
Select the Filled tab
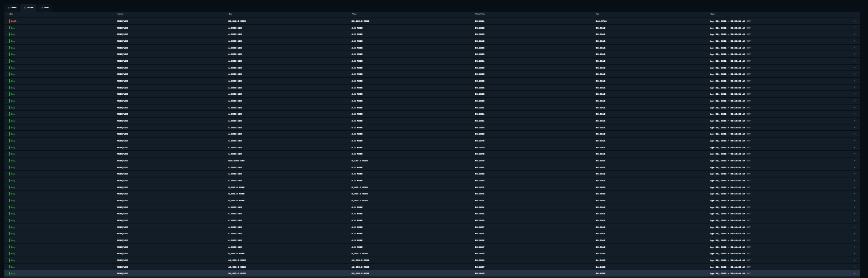click(x=29, y=8)
